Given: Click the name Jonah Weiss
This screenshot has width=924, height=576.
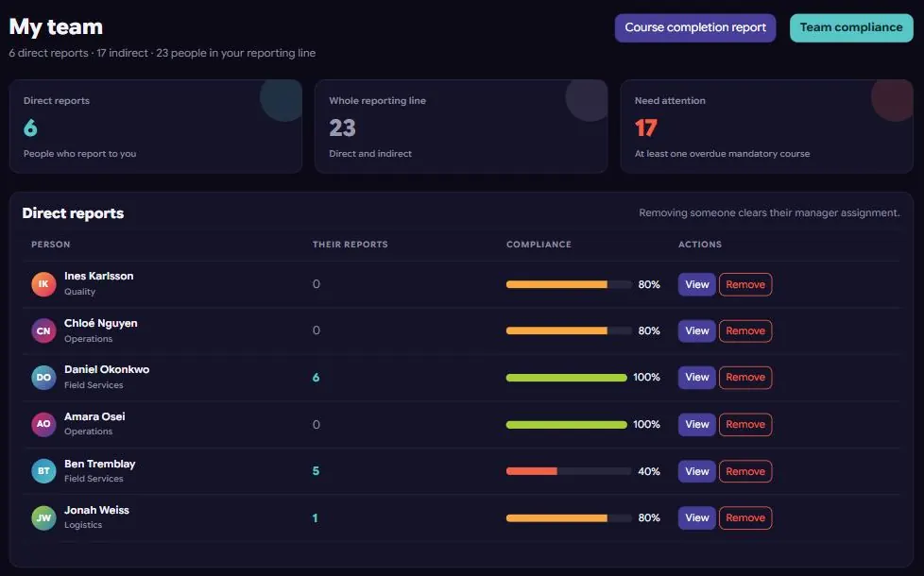Looking at the screenshot, I should click(x=96, y=511).
